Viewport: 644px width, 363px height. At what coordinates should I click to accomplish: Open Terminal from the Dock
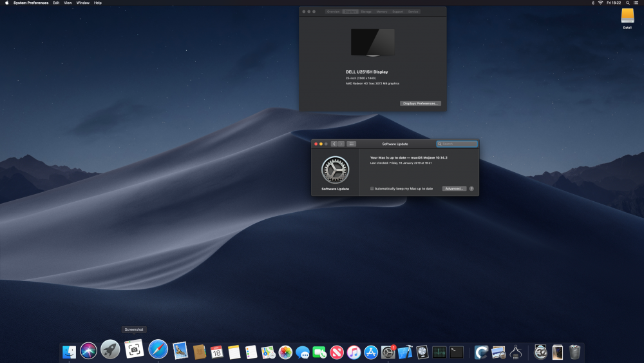click(x=457, y=352)
